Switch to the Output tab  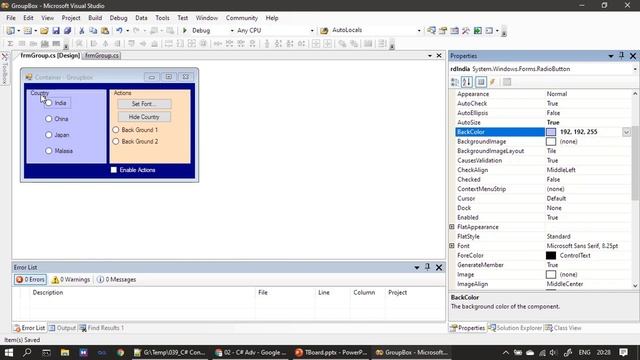click(62, 328)
